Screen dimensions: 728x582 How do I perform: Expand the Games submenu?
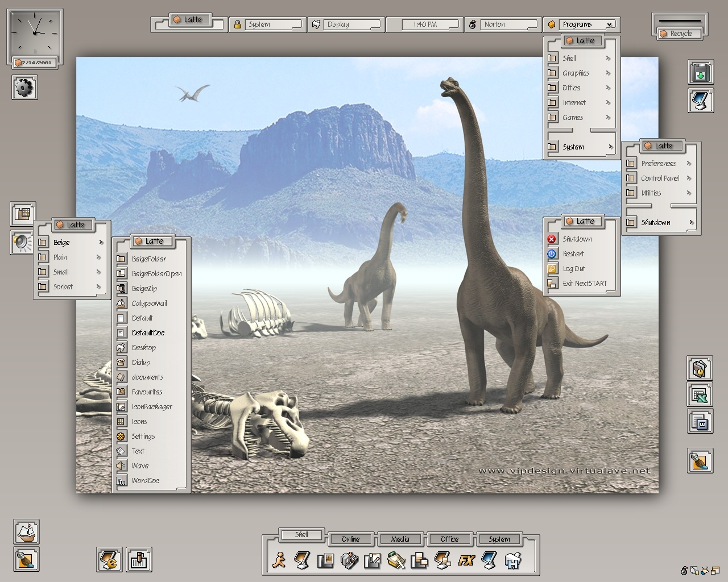[580, 117]
